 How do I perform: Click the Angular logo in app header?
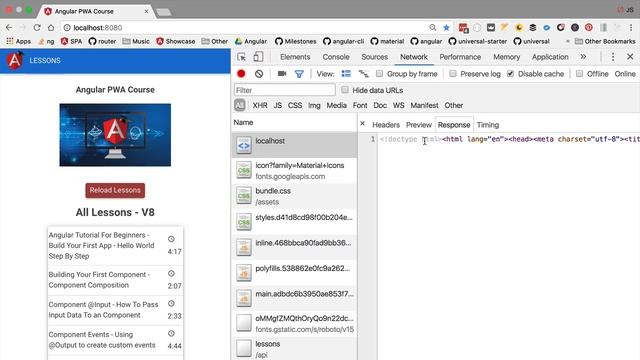click(14, 60)
